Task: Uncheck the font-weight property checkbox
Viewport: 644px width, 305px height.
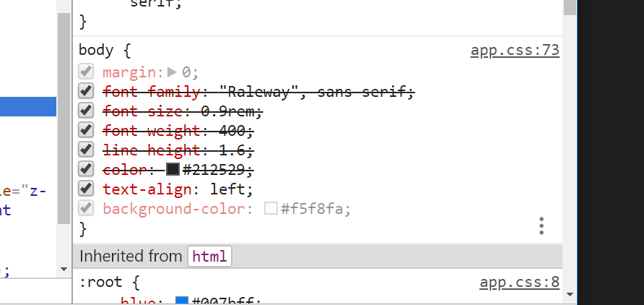Action: tap(86, 130)
